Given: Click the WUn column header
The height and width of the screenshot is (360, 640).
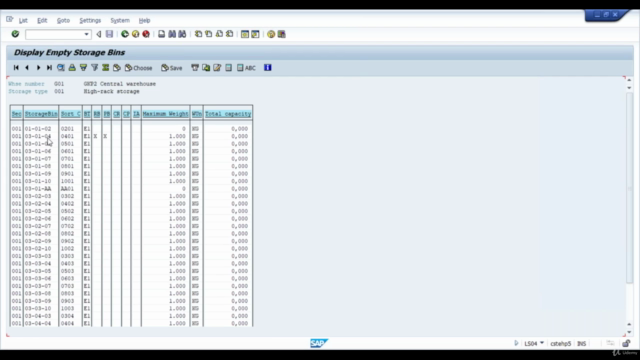Looking at the screenshot, I should pyautogui.click(x=196, y=114).
